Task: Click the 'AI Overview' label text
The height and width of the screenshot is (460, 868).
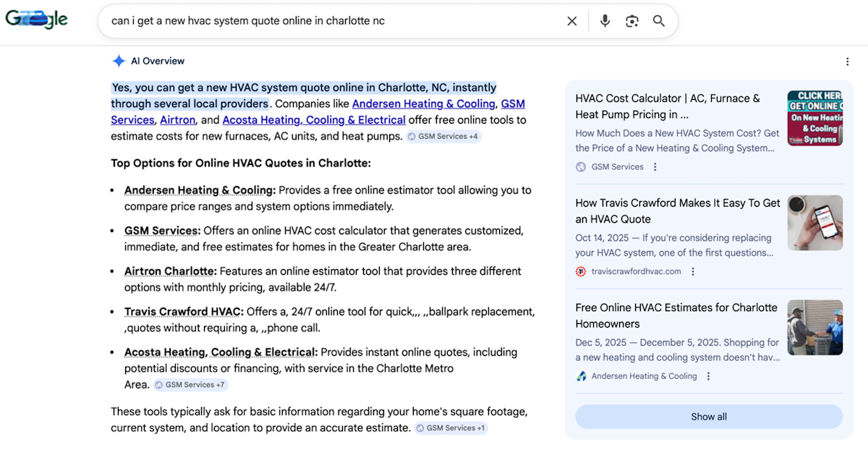Action: click(x=158, y=61)
